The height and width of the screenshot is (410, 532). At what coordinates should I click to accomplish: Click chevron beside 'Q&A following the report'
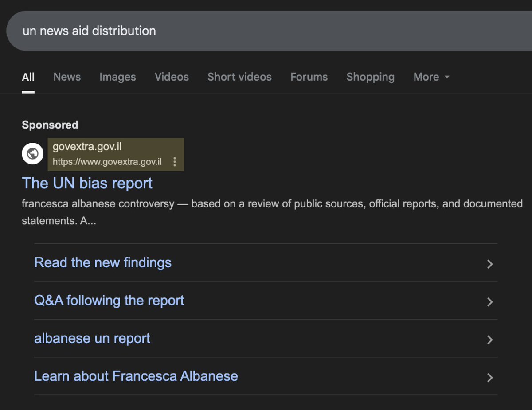point(490,302)
